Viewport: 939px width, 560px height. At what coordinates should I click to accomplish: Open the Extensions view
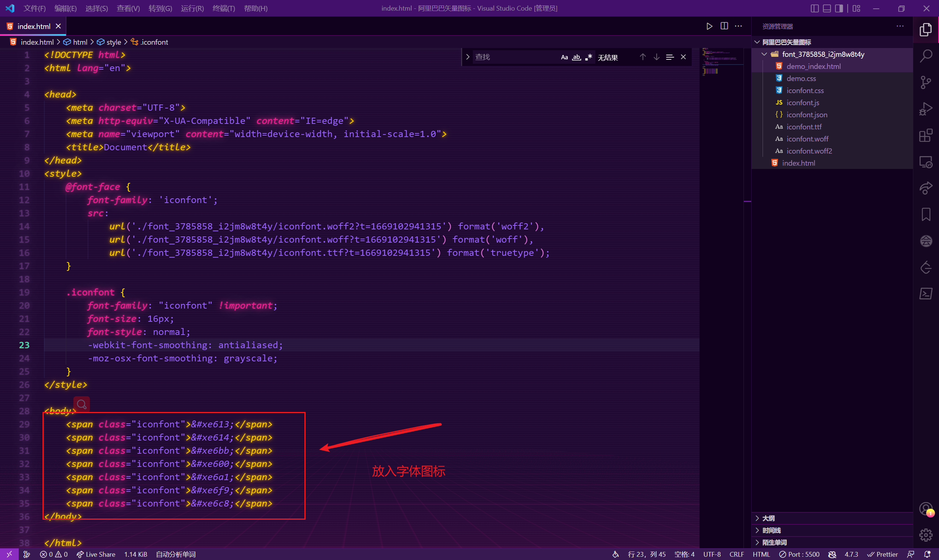coord(925,136)
